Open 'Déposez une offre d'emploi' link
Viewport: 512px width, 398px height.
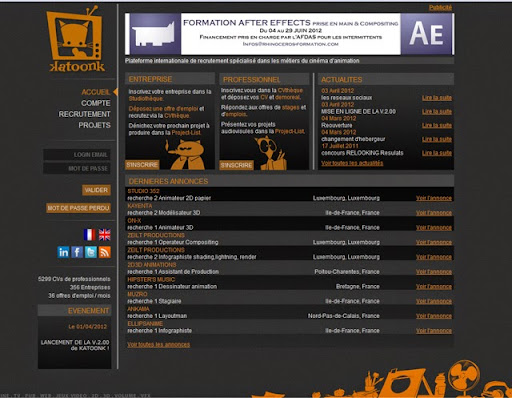(163, 109)
